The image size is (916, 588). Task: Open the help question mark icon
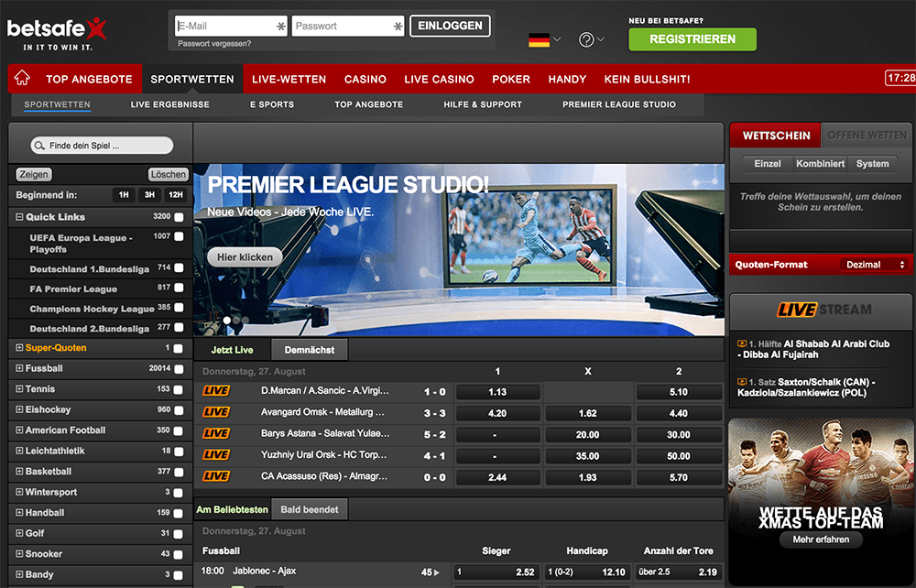click(x=586, y=39)
